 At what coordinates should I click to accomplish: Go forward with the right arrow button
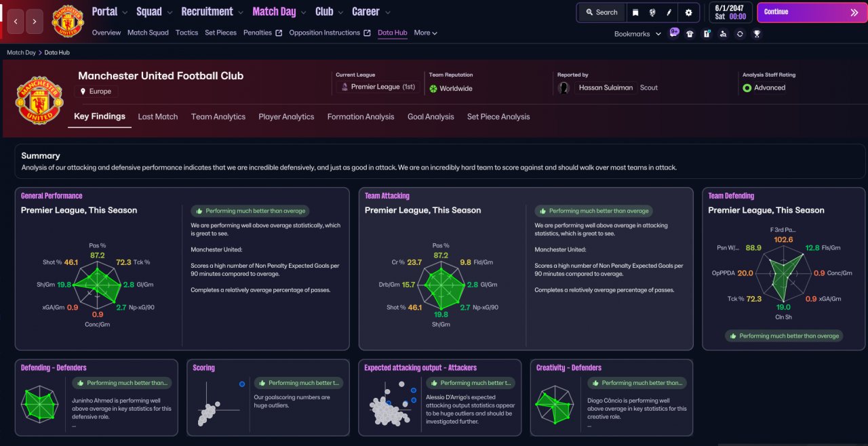[x=35, y=21]
